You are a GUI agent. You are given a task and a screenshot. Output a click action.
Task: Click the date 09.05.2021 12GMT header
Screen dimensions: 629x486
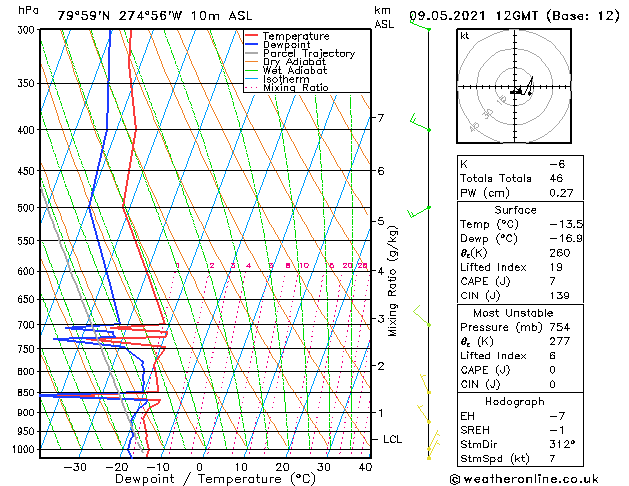[x=473, y=16]
